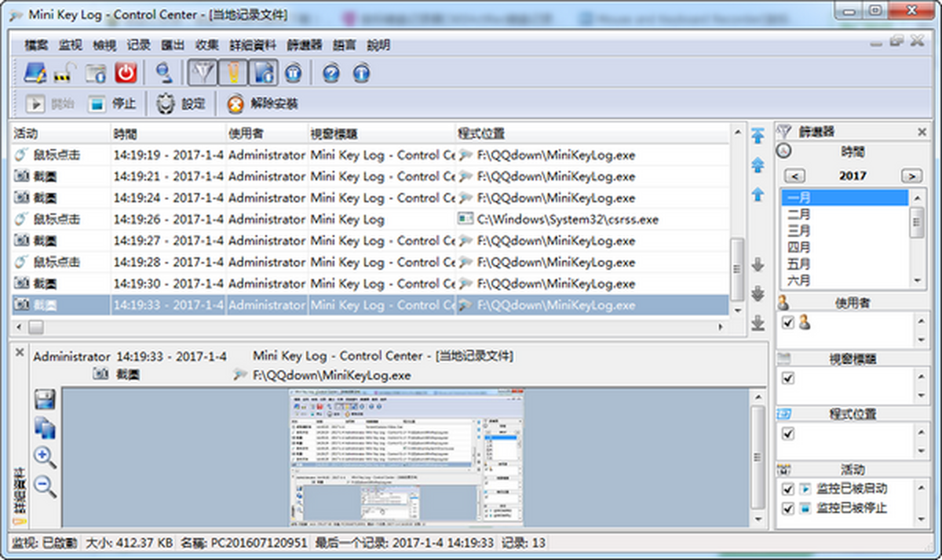
Task: Select the log row at 14:19:19
Action: (x=371, y=155)
